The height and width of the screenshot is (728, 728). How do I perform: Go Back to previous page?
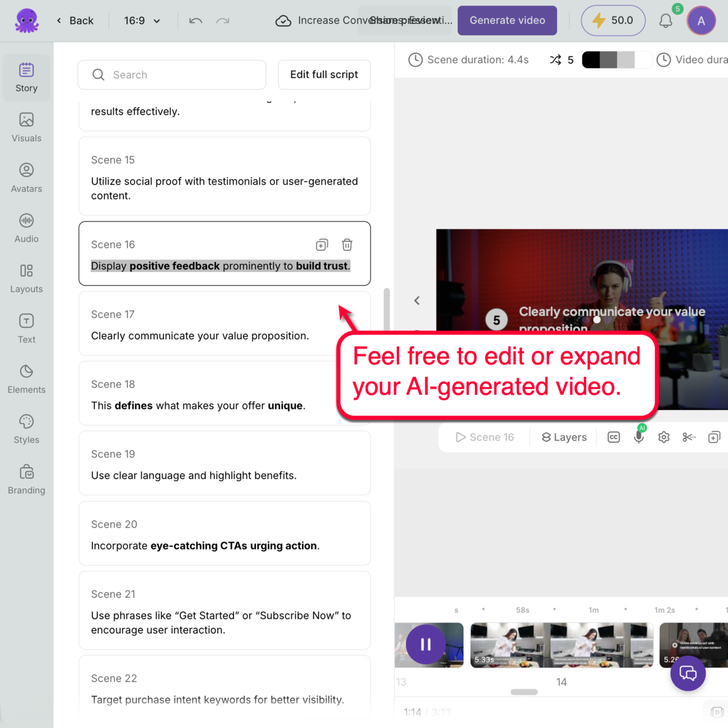click(x=75, y=21)
